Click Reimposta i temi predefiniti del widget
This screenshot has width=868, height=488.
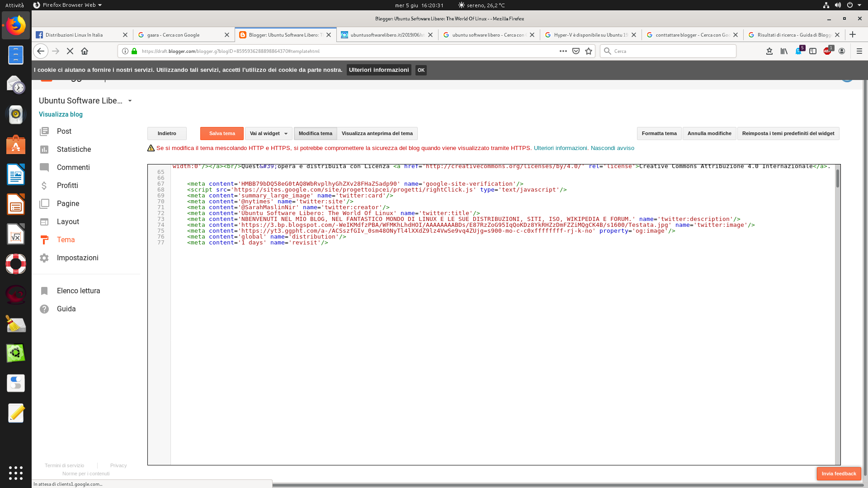pos(788,134)
